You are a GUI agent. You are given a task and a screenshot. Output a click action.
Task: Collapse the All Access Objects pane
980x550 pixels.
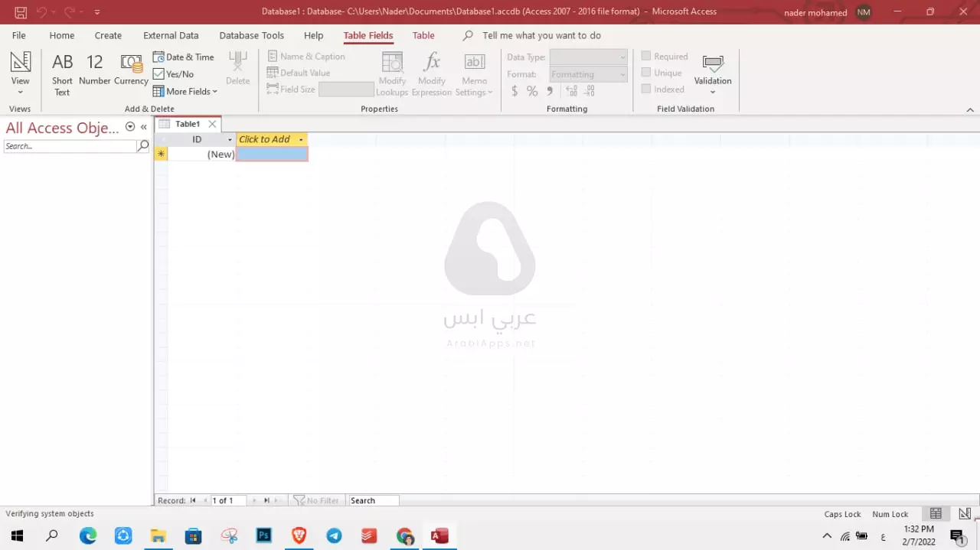point(143,128)
